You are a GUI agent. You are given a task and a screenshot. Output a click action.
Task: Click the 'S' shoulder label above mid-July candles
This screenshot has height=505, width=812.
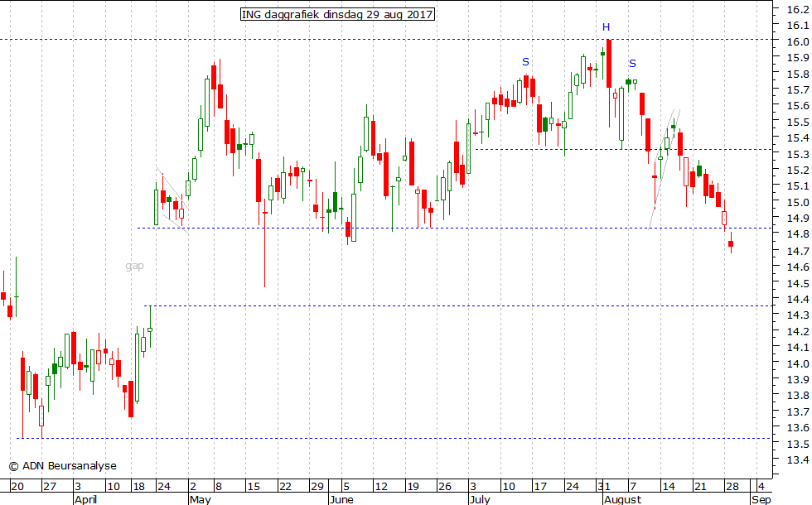pos(525,62)
